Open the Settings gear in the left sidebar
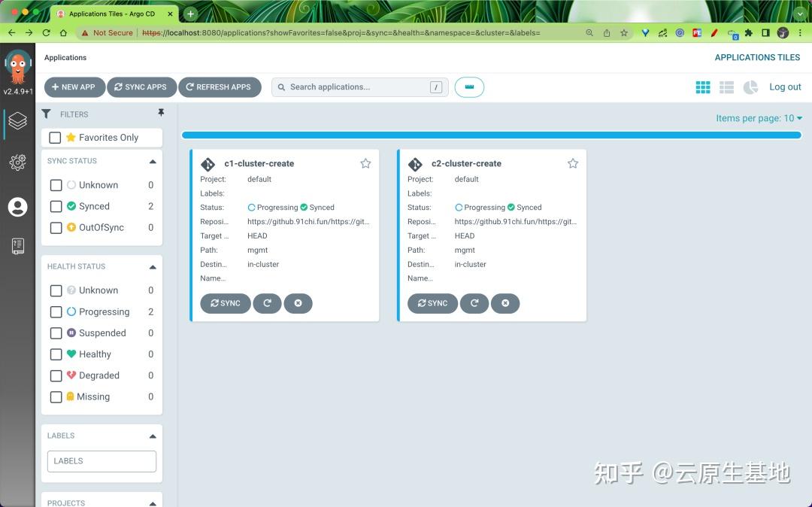Viewport: 812px width, 507px height. [x=17, y=162]
